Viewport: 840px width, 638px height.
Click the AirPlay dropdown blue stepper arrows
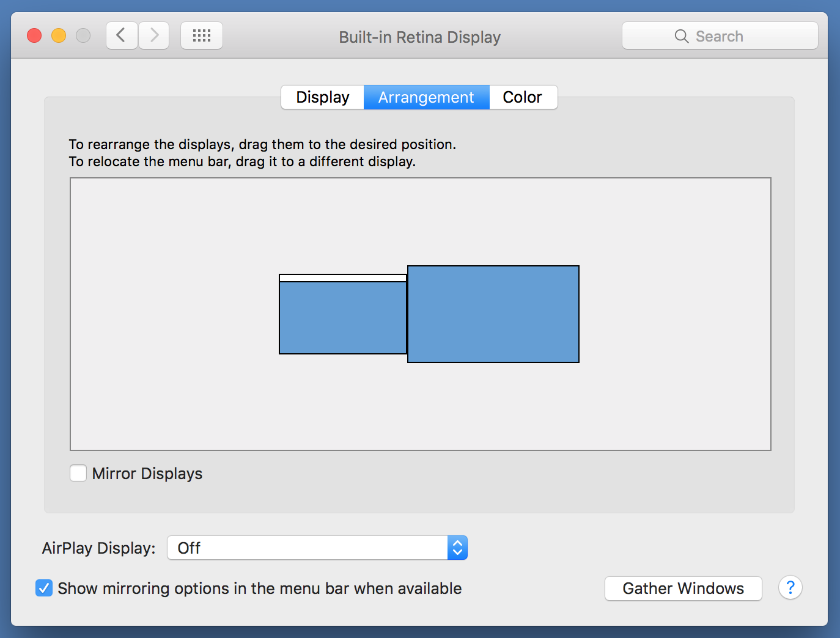coord(457,548)
